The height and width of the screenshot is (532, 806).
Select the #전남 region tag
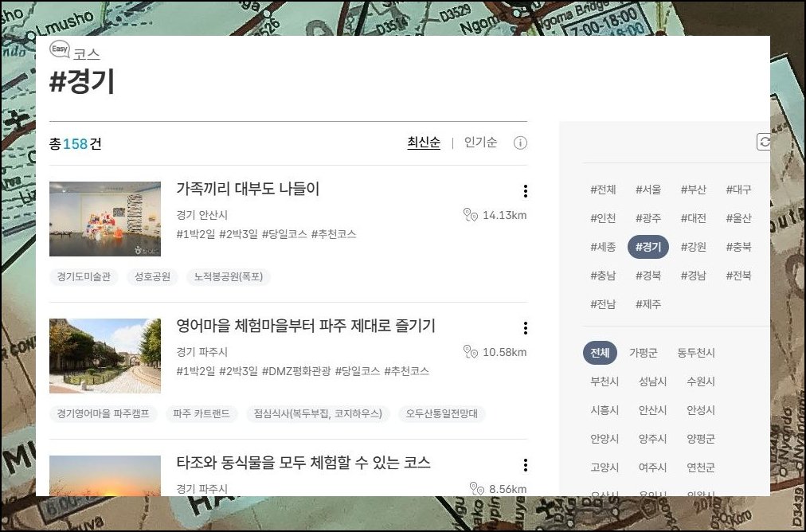pyautogui.click(x=603, y=304)
